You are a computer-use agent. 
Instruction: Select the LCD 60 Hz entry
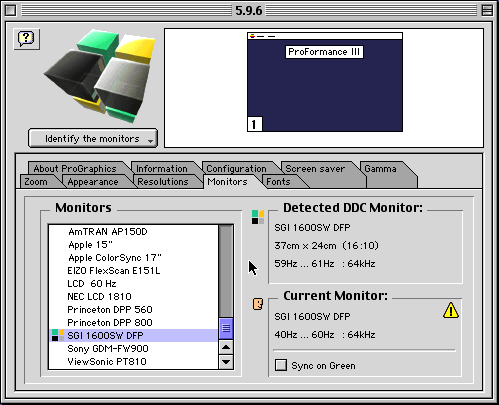pos(133,283)
